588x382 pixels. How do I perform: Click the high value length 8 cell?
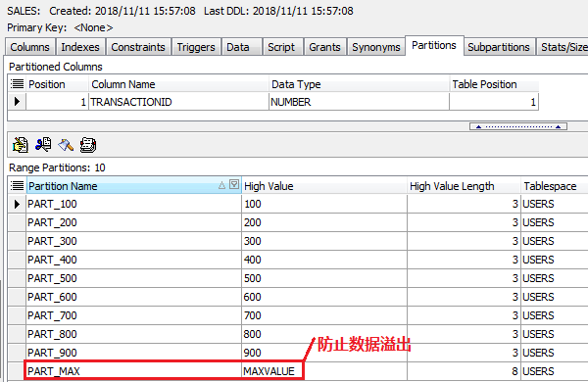pos(464,371)
